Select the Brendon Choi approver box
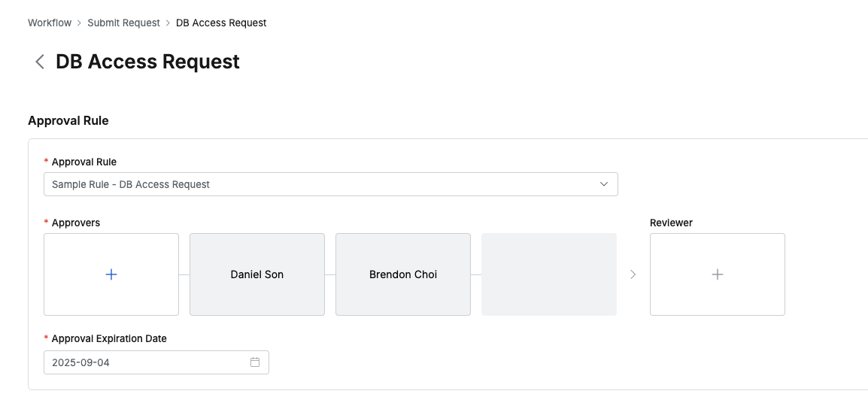Screen dimensions: 868x412 (x=403, y=274)
